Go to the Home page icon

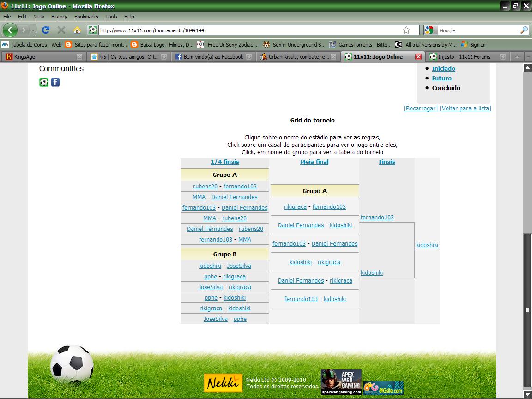[77, 30]
